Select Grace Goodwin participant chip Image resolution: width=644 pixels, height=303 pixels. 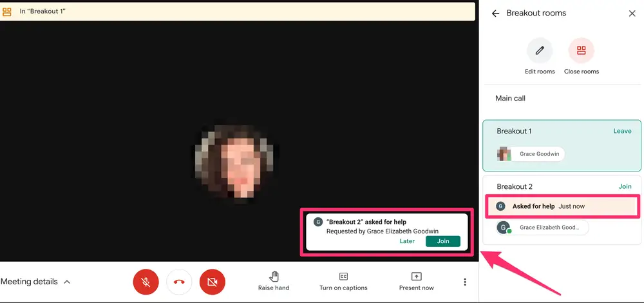(531, 154)
